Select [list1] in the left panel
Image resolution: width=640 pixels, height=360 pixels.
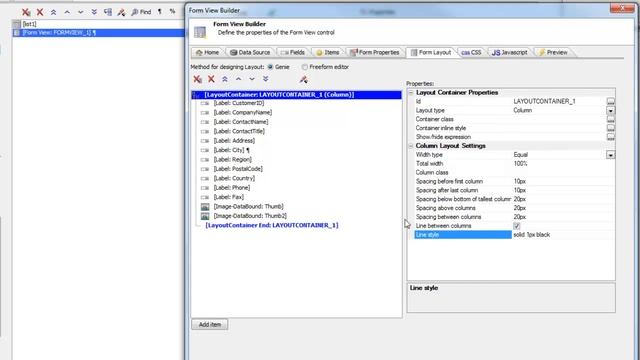pos(29,24)
